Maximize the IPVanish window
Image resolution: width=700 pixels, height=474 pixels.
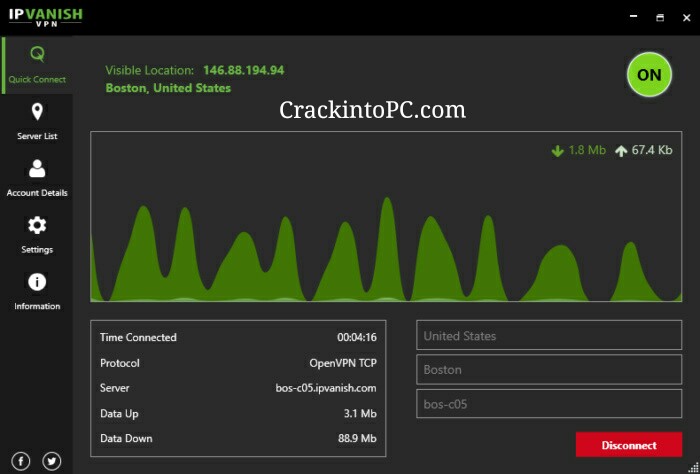[660, 17]
